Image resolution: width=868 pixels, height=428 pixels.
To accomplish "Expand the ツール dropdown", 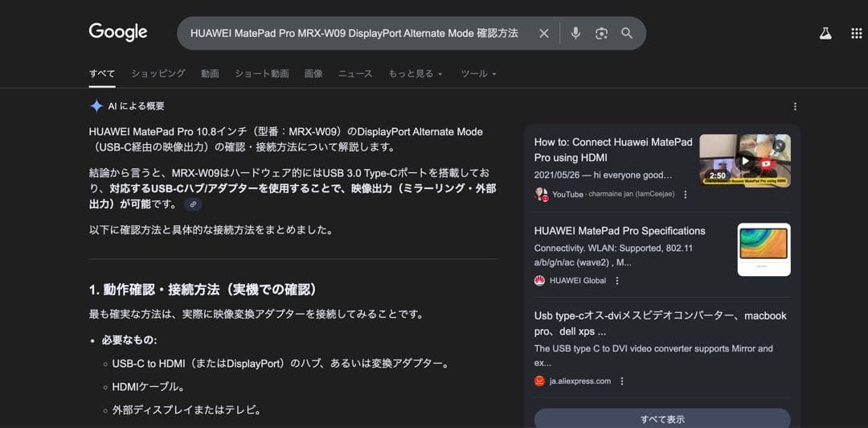I will [x=479, y=74].
